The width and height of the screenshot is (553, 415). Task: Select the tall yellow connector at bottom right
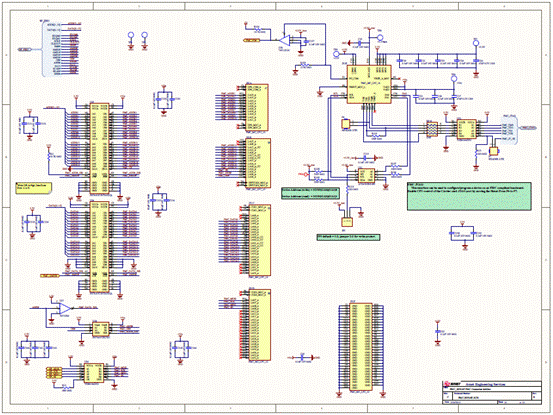coord(361,347)
